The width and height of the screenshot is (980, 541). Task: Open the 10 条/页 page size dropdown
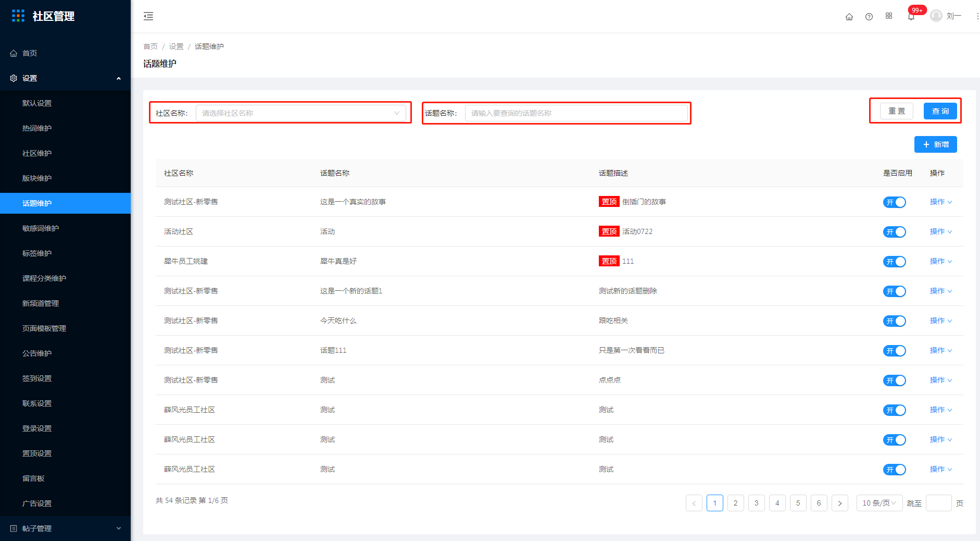[880, 503]
